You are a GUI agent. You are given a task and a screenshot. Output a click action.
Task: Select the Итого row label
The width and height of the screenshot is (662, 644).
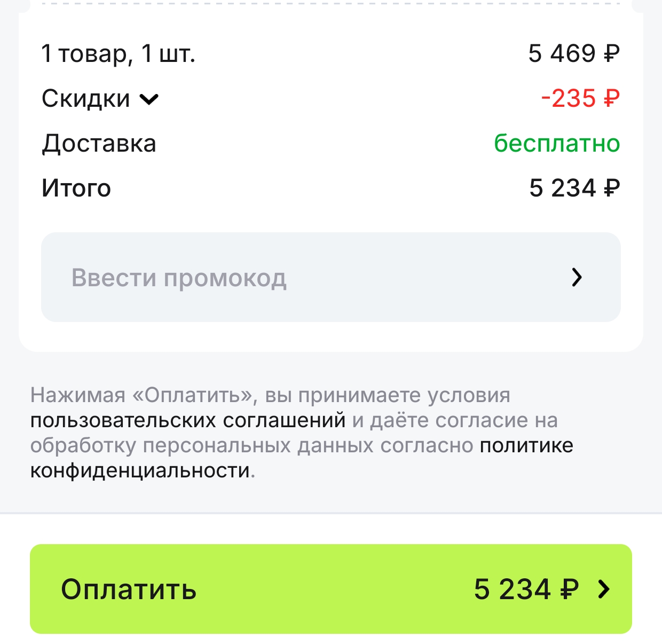pyautogui.click(x=76, y=189)
